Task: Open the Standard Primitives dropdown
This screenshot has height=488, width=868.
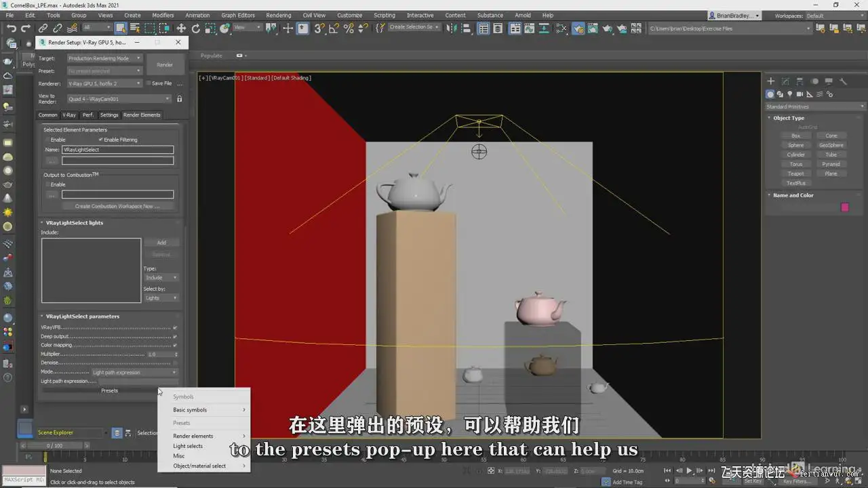Action: [x=815, y=106]
